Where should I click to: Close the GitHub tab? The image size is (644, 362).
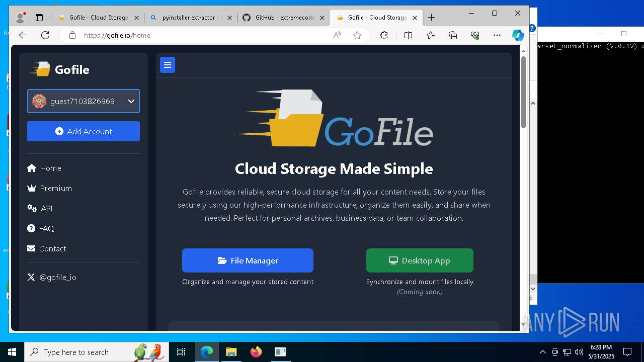tap(323, 18)
